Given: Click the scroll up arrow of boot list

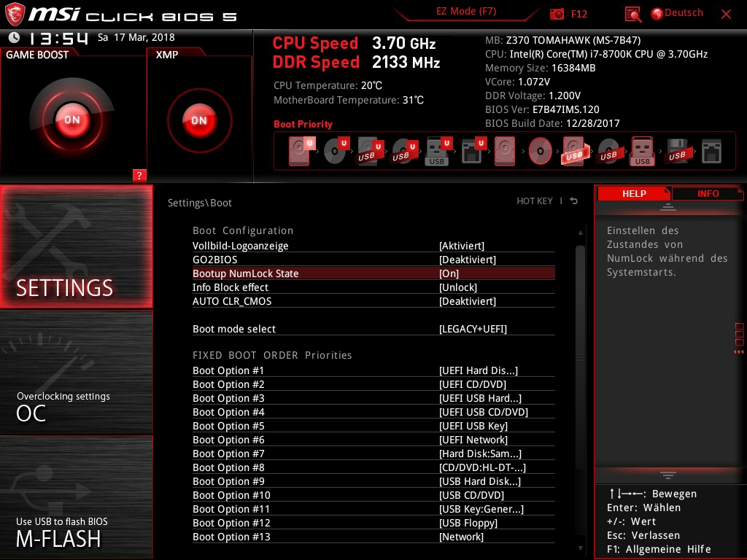Looking at the screenshot, I should point(580,233).
